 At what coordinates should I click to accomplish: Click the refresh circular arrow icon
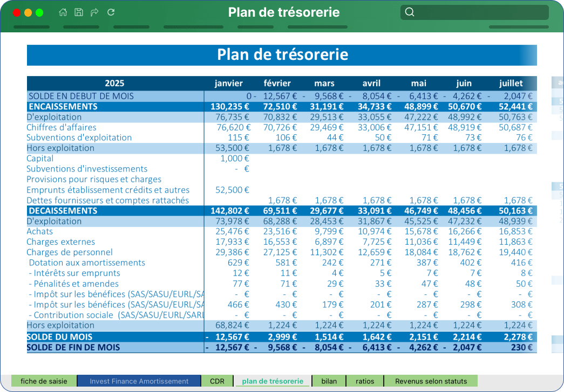pyautogui.click(x=111, y=12)
